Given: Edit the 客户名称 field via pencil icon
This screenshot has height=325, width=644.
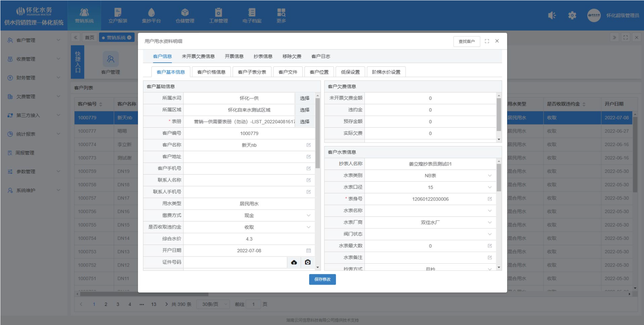Looking at the screenshot, I should coord(308,145).
